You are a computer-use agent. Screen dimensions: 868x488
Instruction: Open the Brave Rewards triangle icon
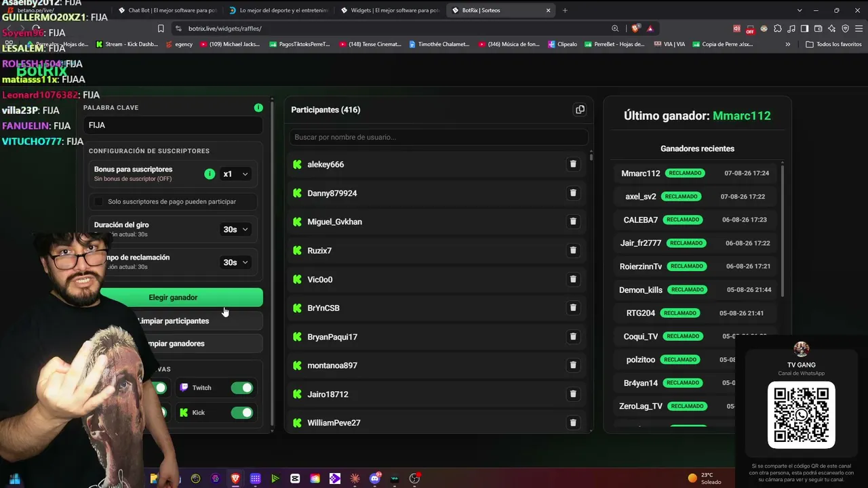(x=650, y=28)
